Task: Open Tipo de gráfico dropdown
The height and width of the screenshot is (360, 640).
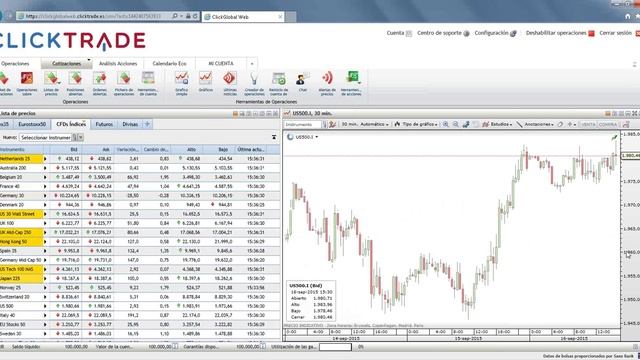Action: [x=416, y=124]
